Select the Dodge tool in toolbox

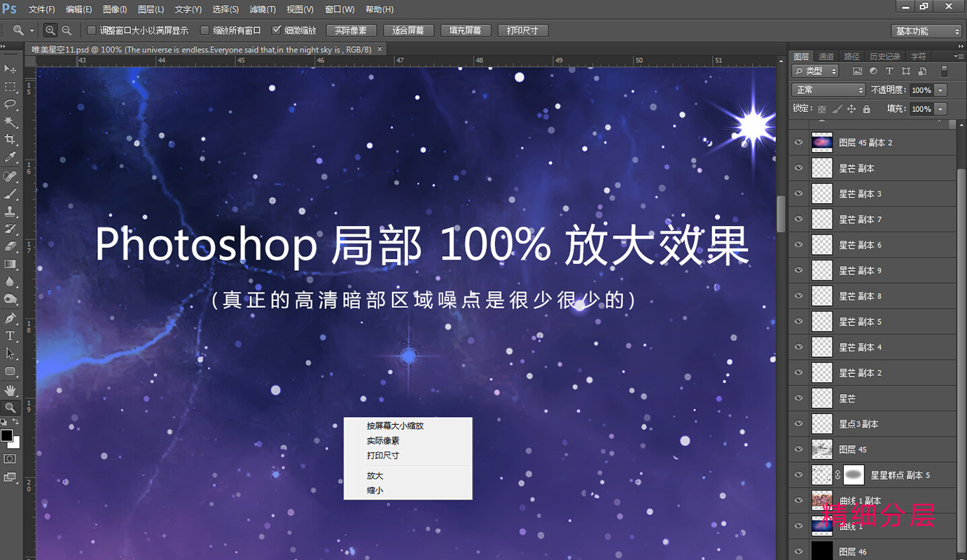click(11, 300)
